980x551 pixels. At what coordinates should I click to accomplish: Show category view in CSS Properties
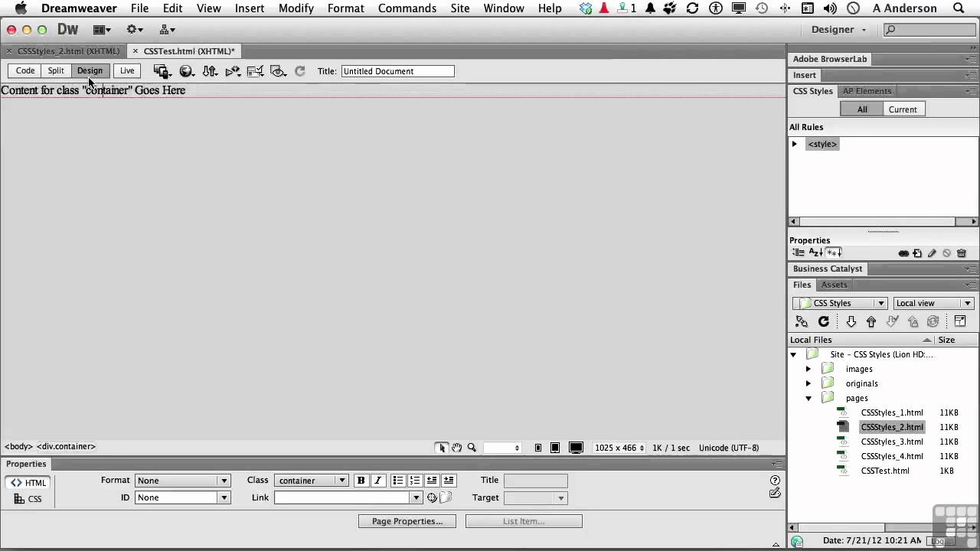799,253
